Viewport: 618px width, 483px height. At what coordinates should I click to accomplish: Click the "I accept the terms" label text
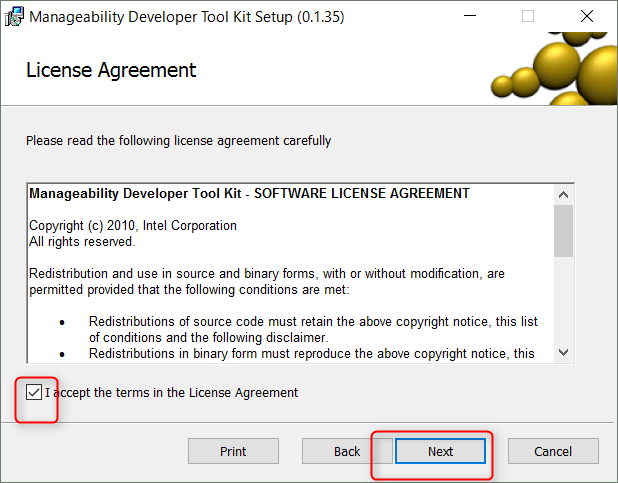[171, 393]
